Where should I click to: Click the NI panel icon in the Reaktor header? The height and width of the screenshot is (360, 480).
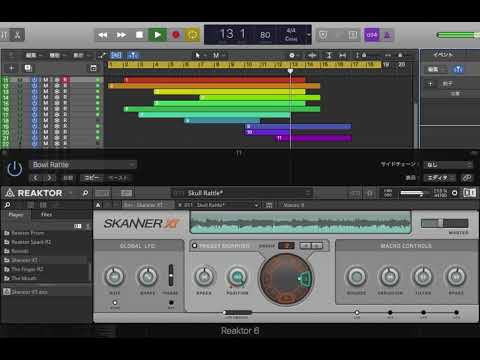(x=469, y=193)
